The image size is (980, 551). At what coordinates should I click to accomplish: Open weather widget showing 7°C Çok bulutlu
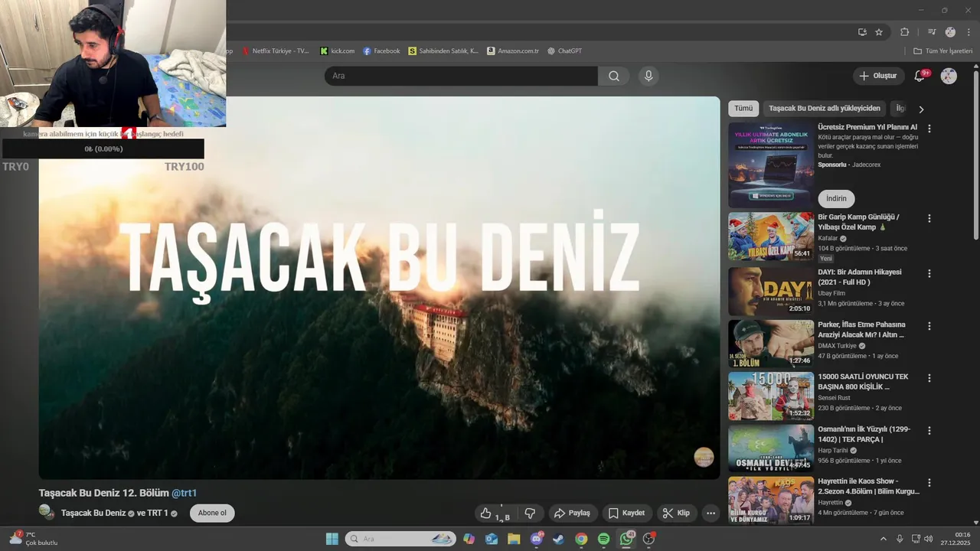(x=33, y=539)
